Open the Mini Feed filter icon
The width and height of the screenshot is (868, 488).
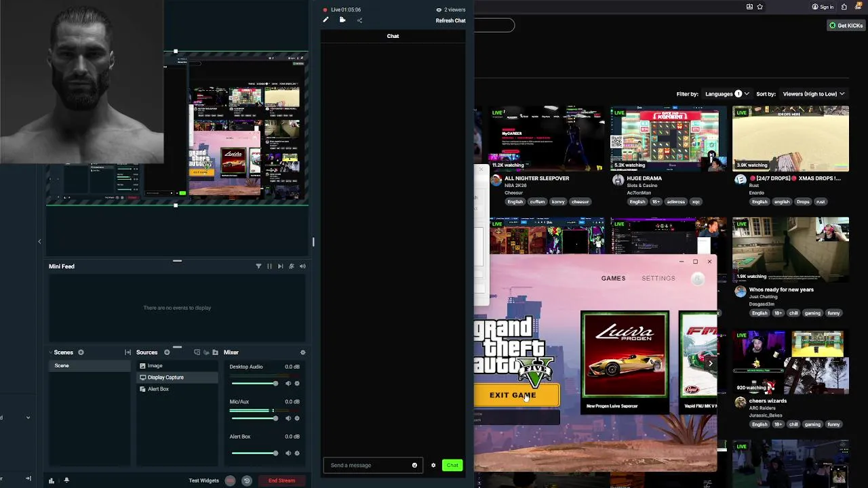point(258,266)
